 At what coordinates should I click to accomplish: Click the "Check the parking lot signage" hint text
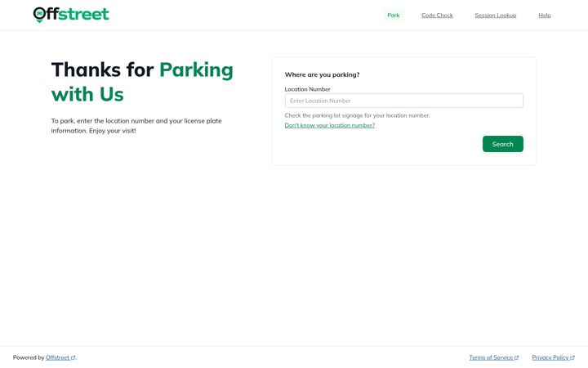point(357,115)
